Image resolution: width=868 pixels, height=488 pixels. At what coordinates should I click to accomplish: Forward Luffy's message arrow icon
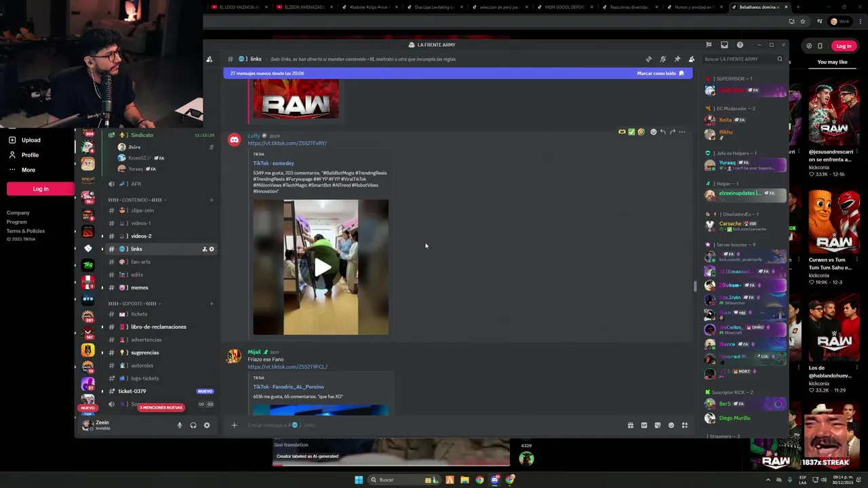(x=672, y=131)
